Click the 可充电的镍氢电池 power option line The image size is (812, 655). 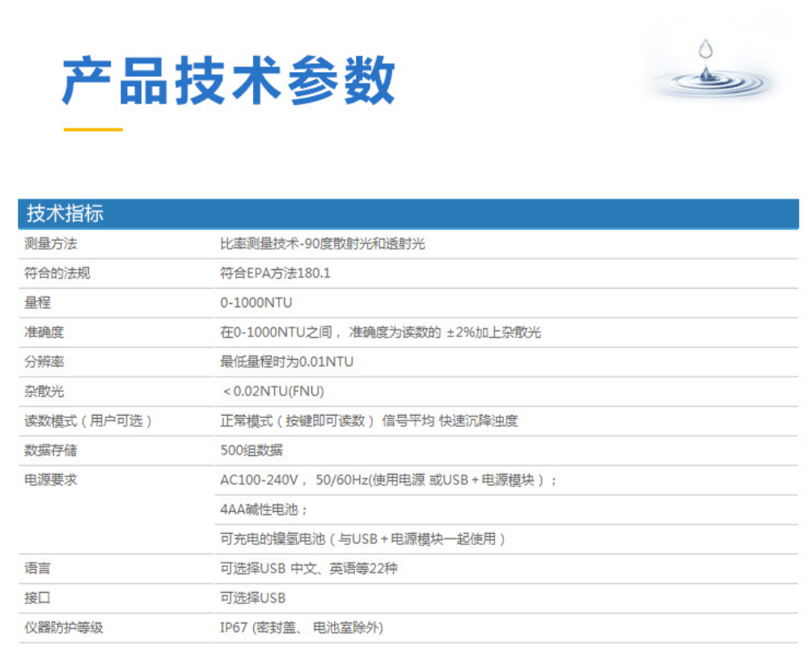click(x=363, y=539)
